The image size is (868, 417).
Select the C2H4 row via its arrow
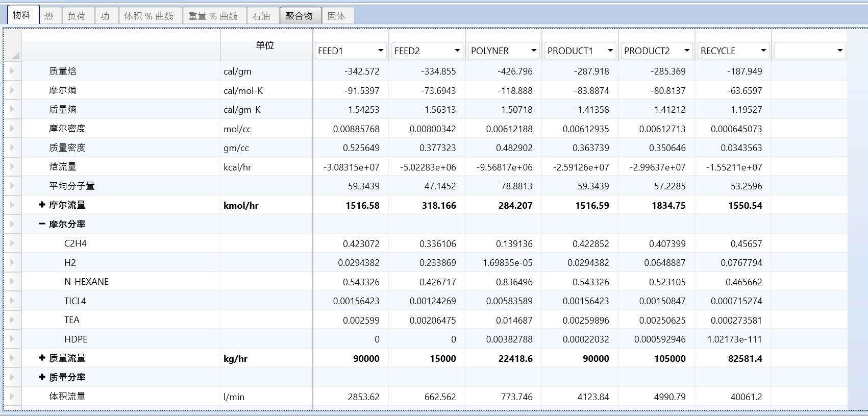(x=12, y=243)
